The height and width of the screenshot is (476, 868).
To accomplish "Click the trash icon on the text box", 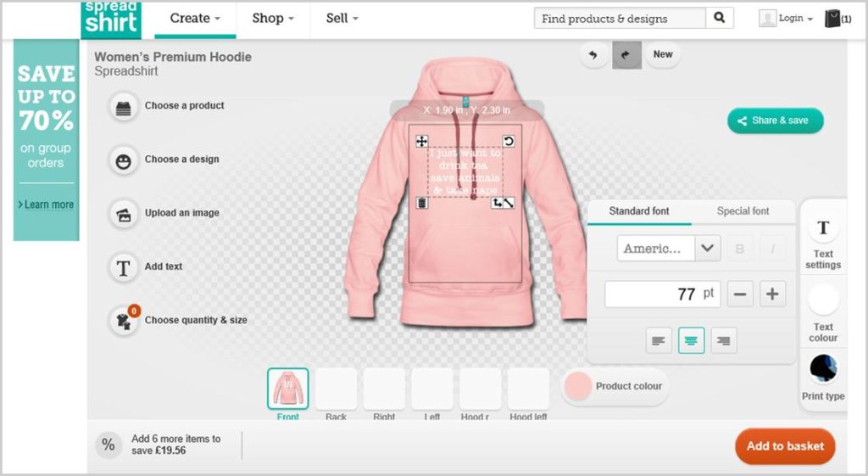I will tap(421, 203).
